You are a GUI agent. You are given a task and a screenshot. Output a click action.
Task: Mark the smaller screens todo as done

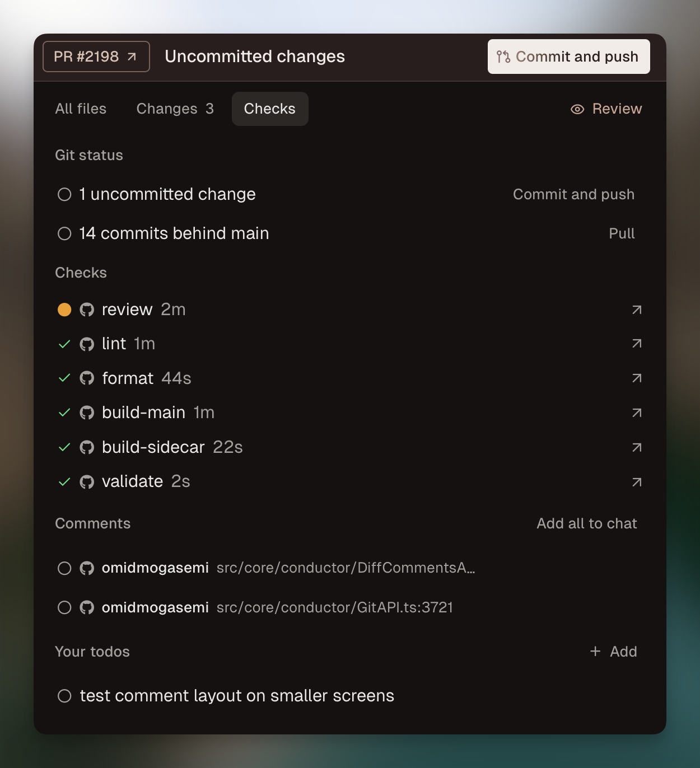(64, 696)
